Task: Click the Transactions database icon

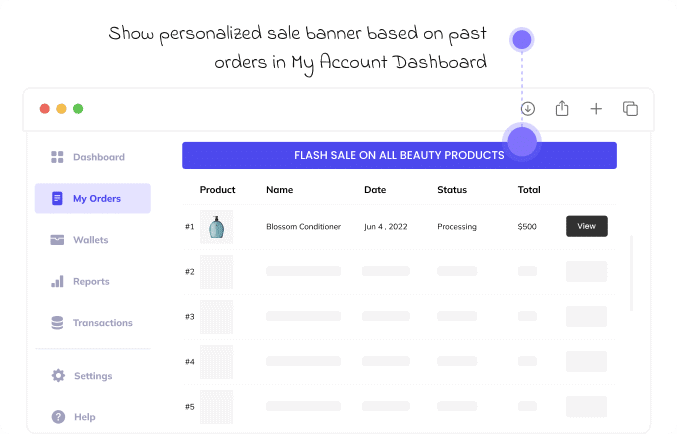Action: click(57, 323)
